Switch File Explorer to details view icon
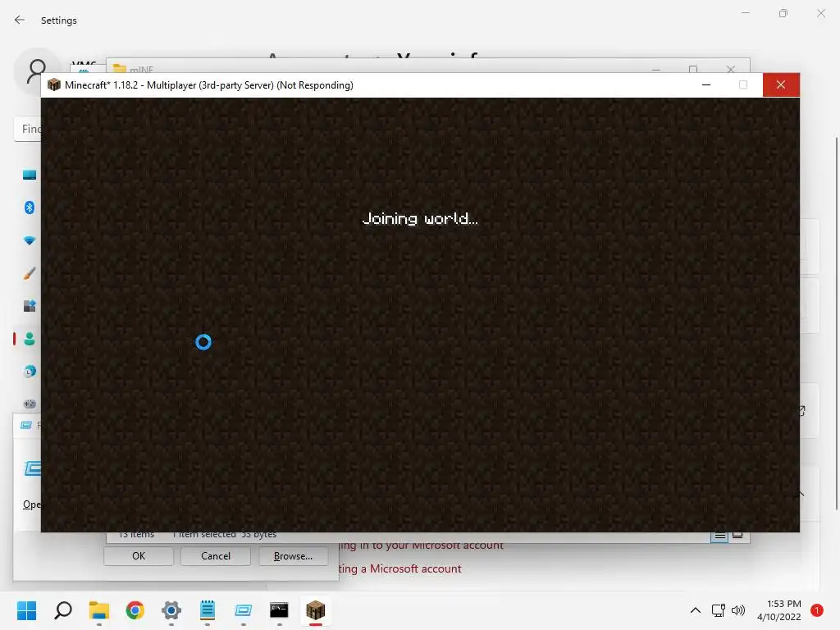The height and width of the screenshot is (630, 840). (719, 536)
